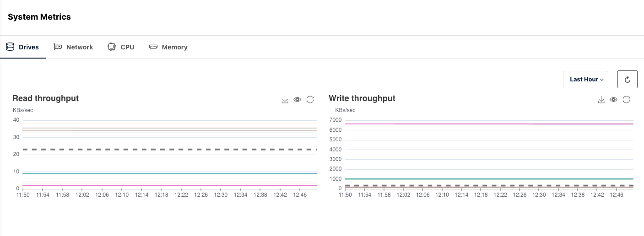Screen dimensions: 644x236
Task: Toggle the Write throughput eye visibility icon
Action: (x=614, y=100)
